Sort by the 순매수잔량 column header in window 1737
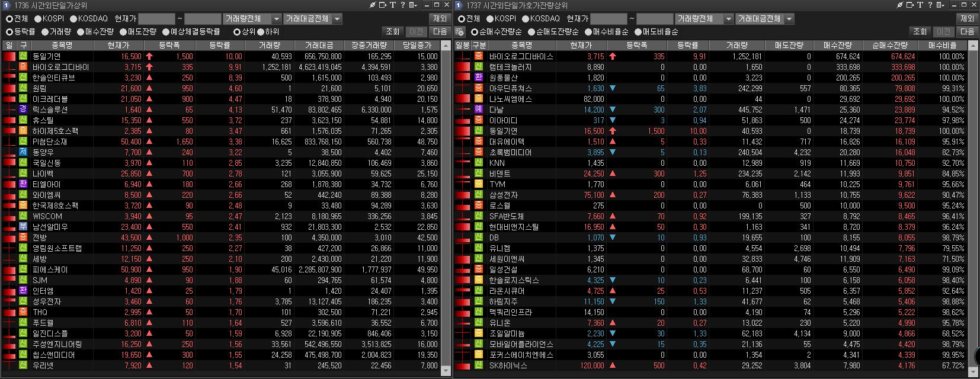Screen dimensions: 980x379 pyautogui.click(x=890, y=44)
